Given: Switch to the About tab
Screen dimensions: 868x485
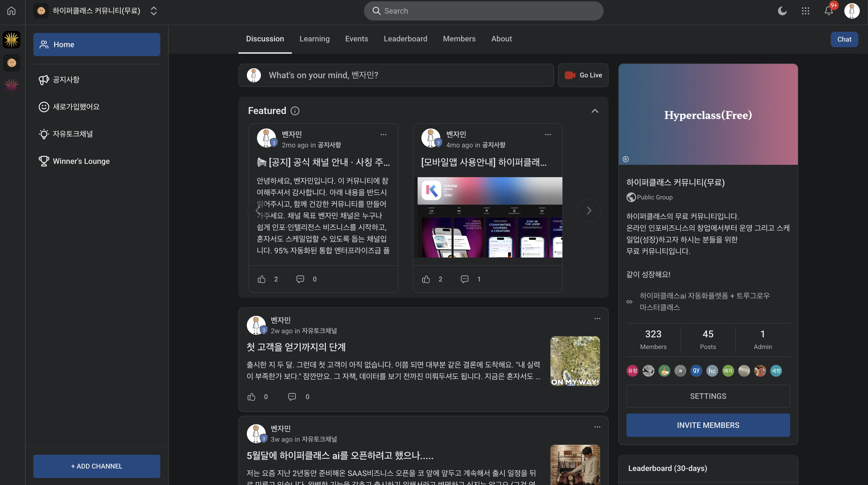Looking at the screenshot, I should 501,39.
